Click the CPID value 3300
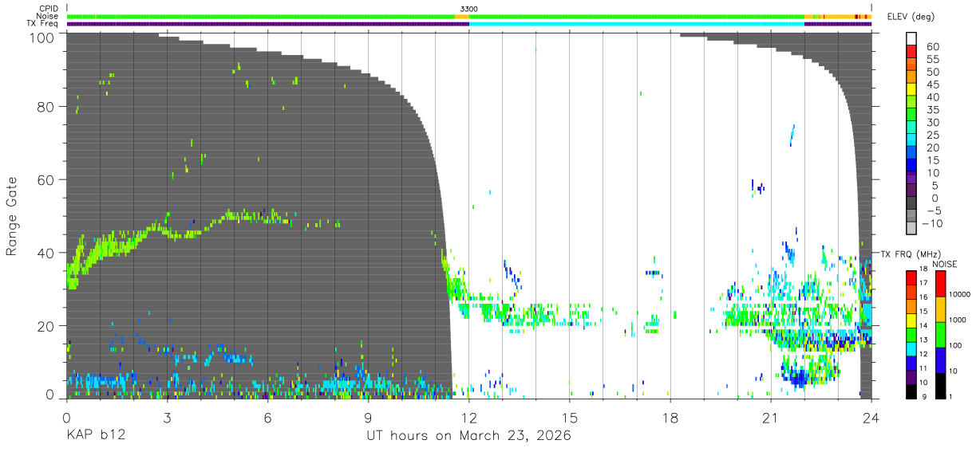 coord(468,8)
